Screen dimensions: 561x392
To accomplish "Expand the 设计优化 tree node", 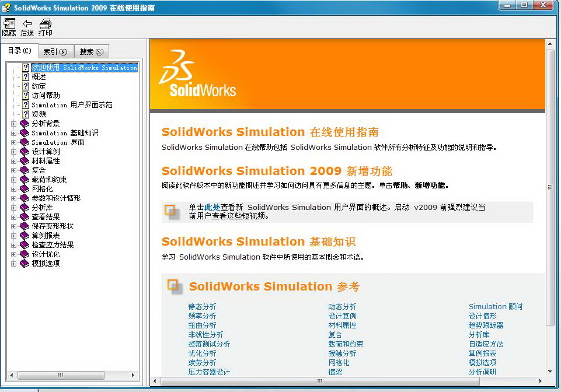I will [13, 254].
